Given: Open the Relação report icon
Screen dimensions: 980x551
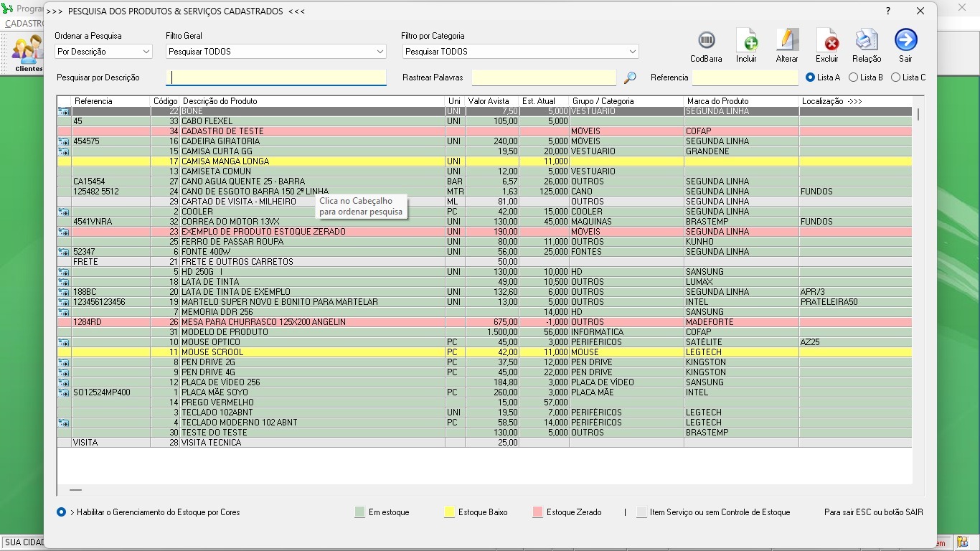Looking at the screenshot, I should coord(867,41).
